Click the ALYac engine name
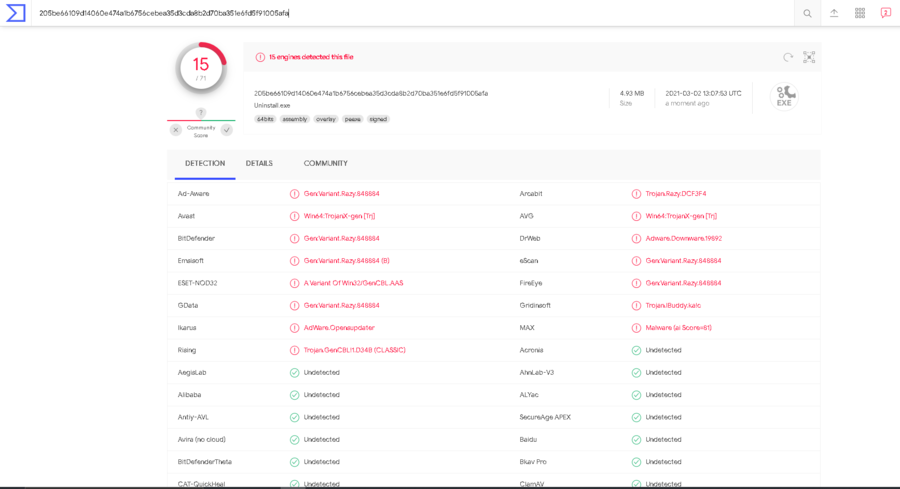 tap(529, 395)
